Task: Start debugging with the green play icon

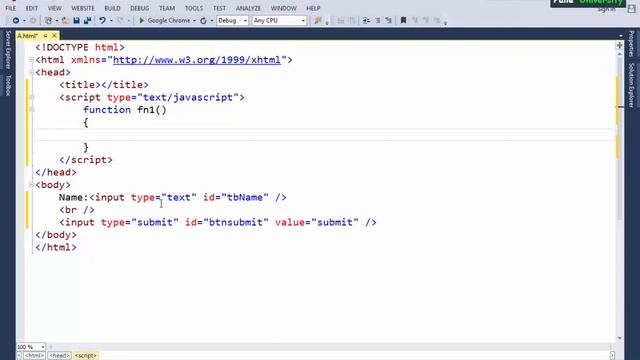Action: pos(142,20)
